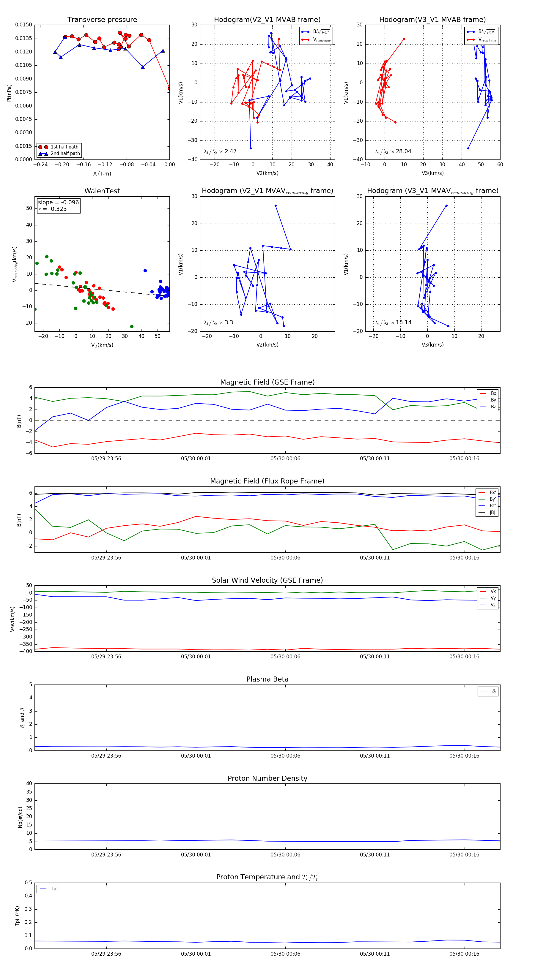This screenshot has height=980, width=535.
Task: Click the 'Magnetic Field (Flux Rope Frame)' title
Action: click(267, 481)
